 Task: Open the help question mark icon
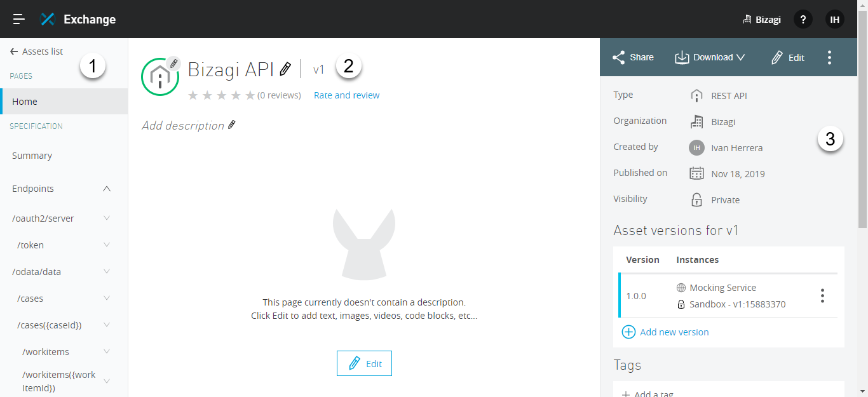coord(803,19)
